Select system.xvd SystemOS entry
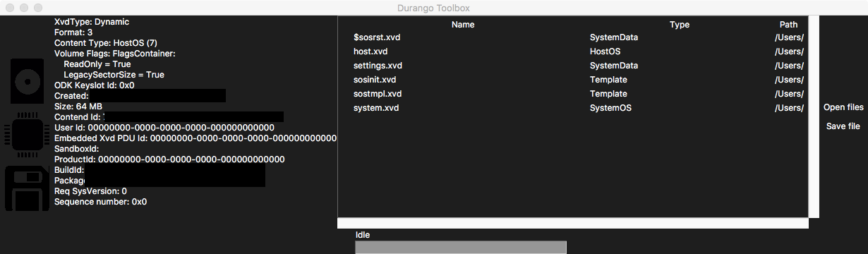 573,108
